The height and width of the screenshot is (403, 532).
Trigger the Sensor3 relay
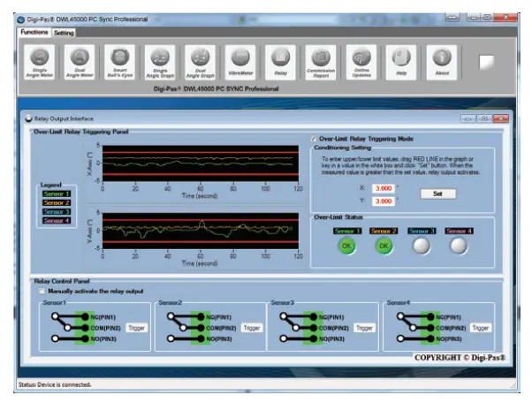364,328
